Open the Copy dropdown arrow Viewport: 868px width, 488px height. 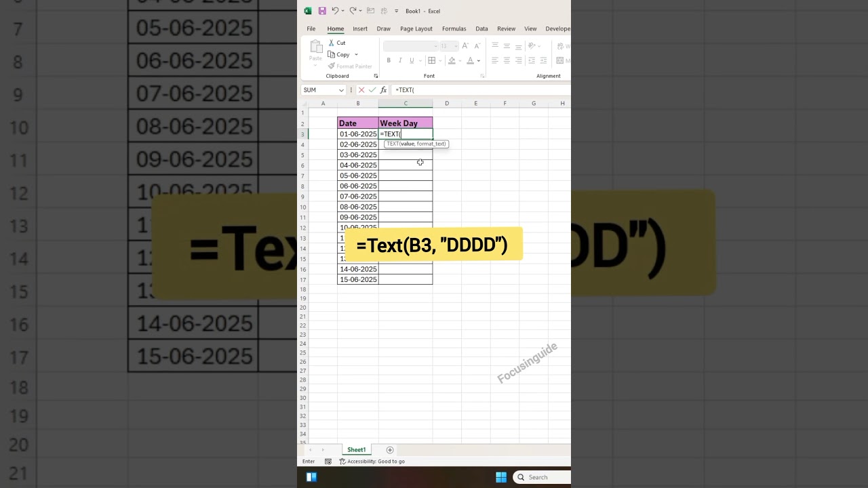tap(355, 54)
